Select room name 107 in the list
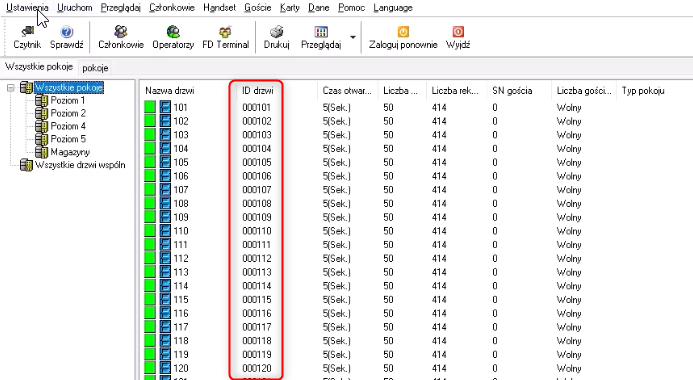Image resolution: width=693 pixels, height=380 pixels. (181, 190)
